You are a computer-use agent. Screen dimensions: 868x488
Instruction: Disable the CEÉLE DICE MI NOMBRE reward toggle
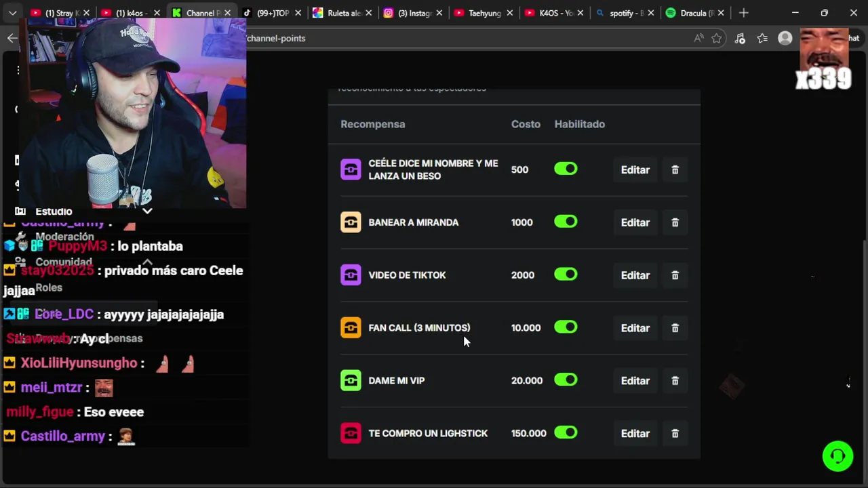566,169
